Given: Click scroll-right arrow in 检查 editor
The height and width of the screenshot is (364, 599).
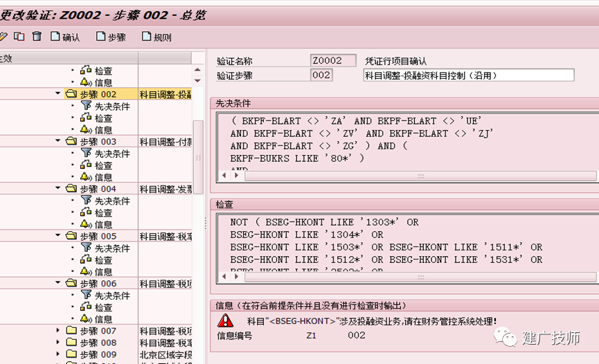Looking at the screenshot, I should tap(236, 276).
